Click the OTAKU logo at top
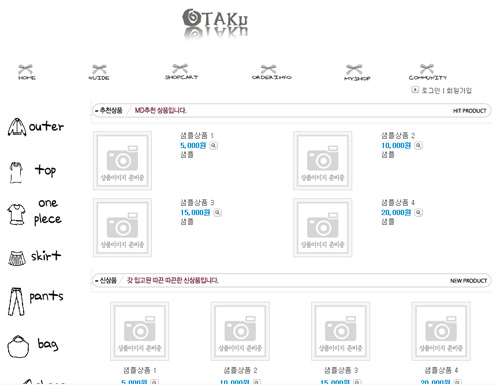This screenshot has width=500, height=385. [x=215, y=23]
